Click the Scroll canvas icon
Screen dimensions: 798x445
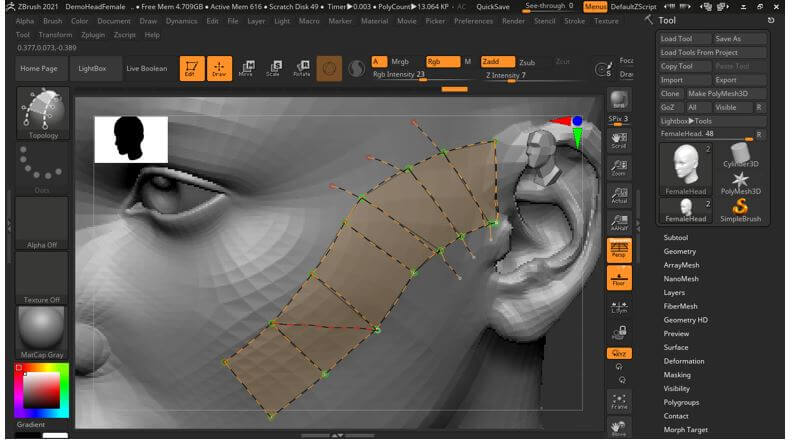619,140
